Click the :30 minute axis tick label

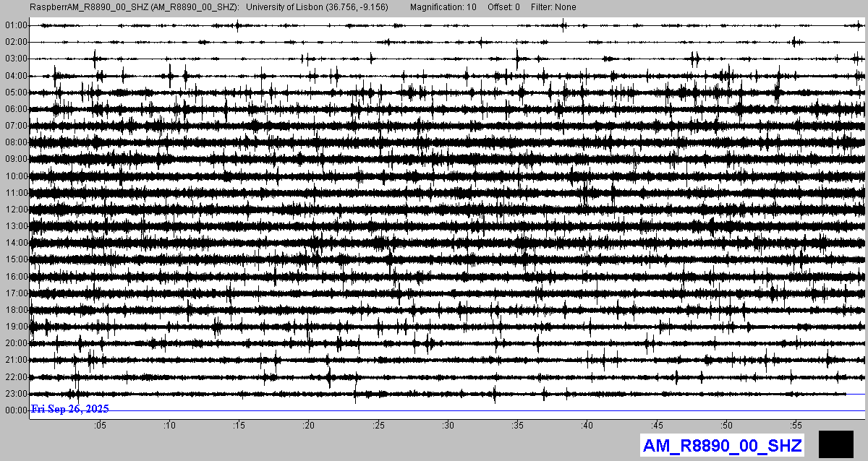[448, 425]
